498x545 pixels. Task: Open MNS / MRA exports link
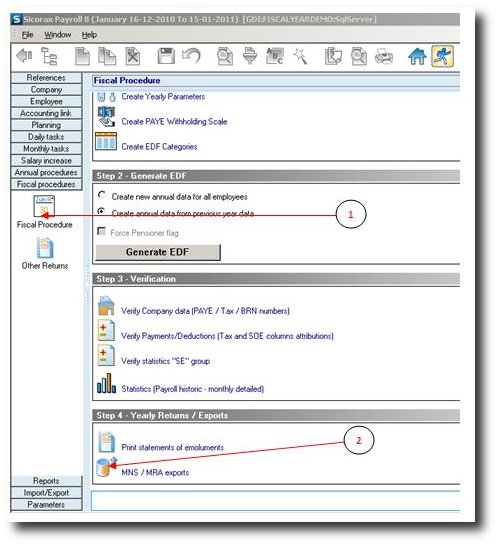[x=155, y=472]
